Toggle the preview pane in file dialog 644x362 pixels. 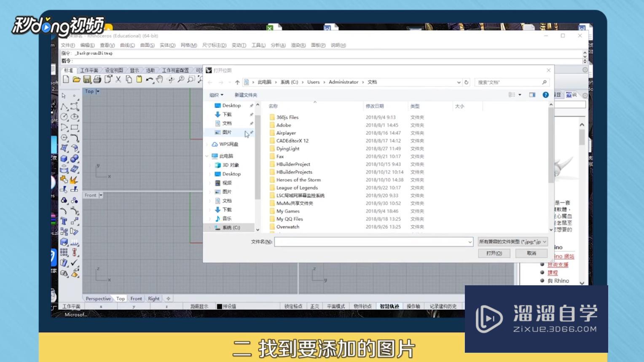coord(532,95)
